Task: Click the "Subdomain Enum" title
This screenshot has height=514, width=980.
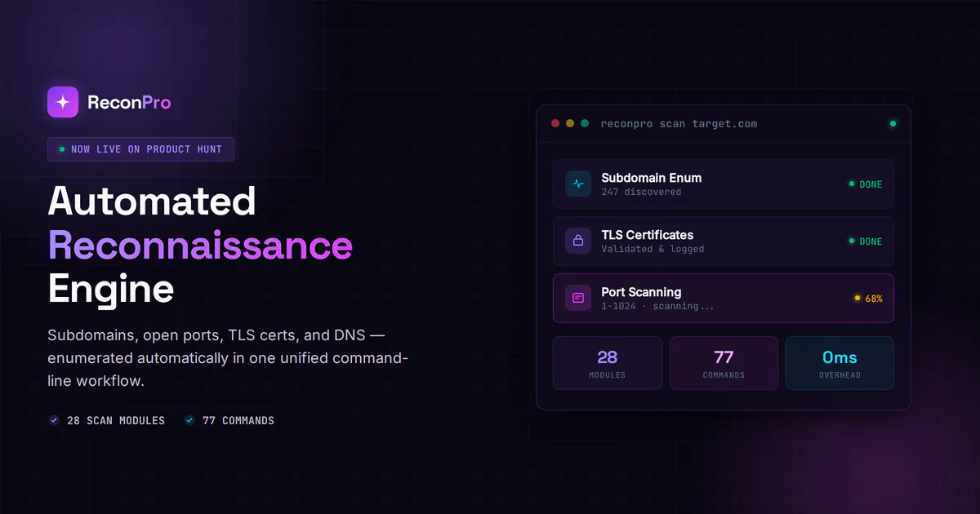Action: [x=652, y=178]
